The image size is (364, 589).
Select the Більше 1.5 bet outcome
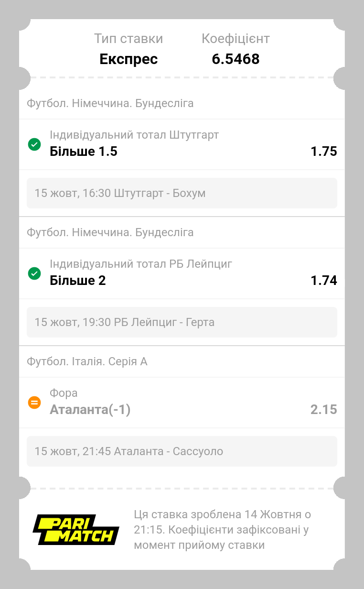coord(84,152)
